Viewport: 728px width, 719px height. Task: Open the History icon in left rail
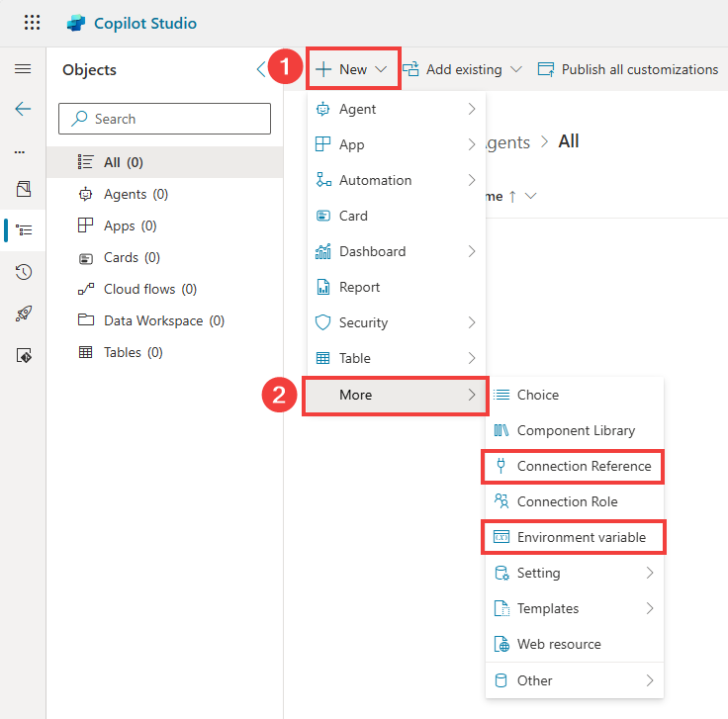(23, 272)
